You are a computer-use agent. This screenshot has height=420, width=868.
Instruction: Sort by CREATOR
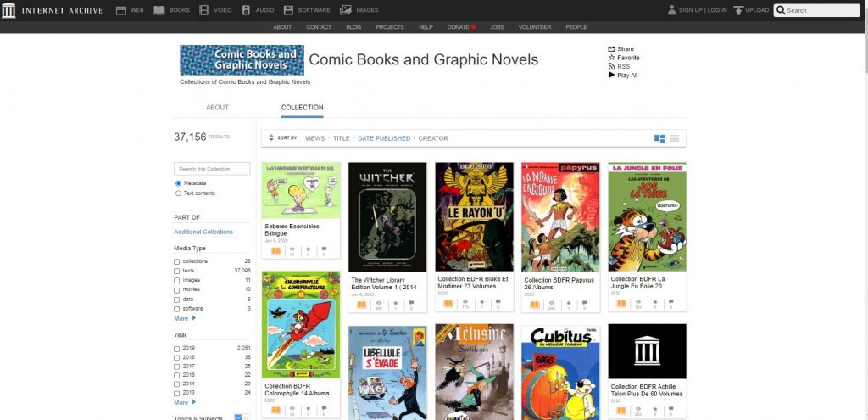pyautogui.click(x=433, y=138)
